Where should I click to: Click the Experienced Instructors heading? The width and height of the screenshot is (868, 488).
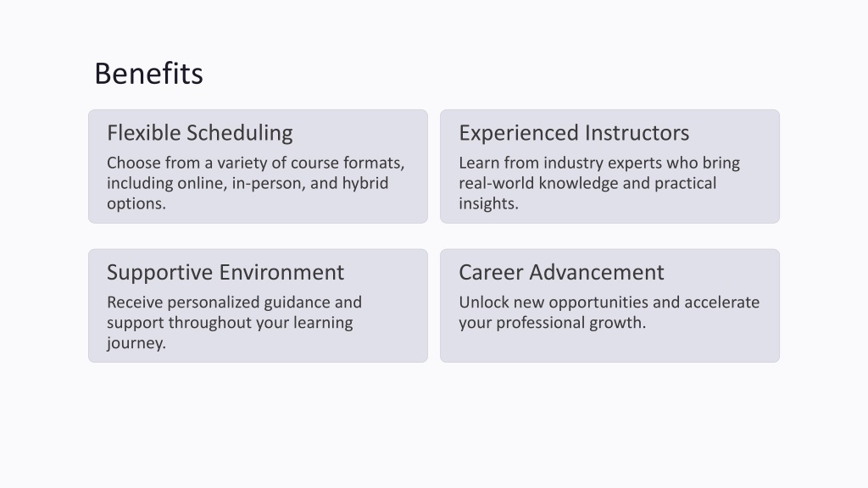(x=574, y=133)
